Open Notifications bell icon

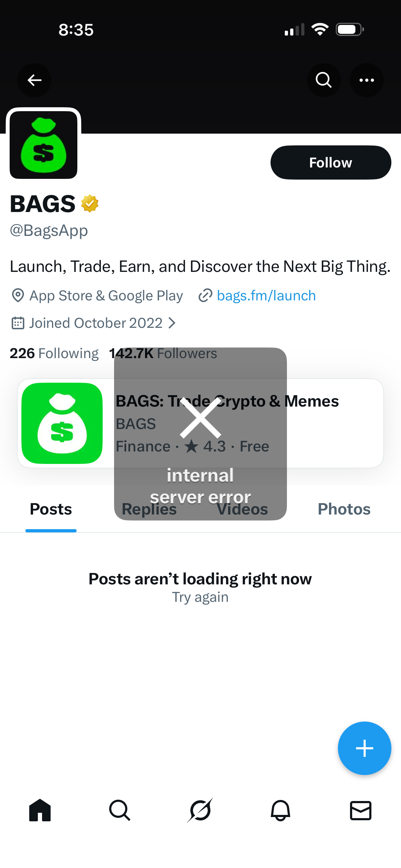point(281,810)
